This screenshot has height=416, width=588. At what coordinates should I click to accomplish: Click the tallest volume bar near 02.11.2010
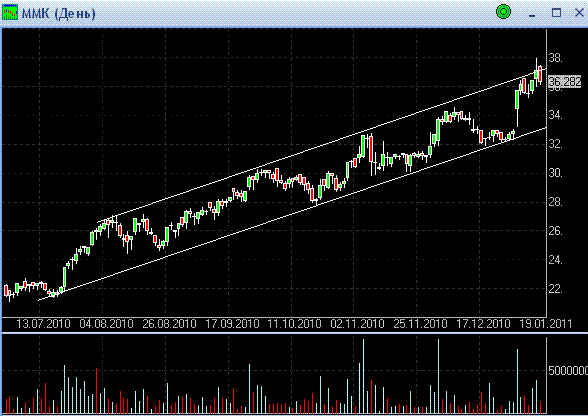[x=363, y=376]
